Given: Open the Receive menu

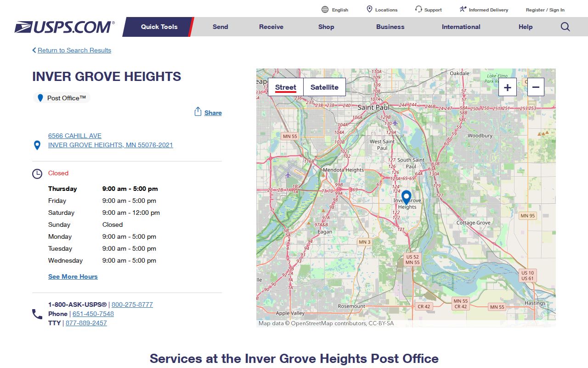Looking at the screenshot, I should [271, 27].
